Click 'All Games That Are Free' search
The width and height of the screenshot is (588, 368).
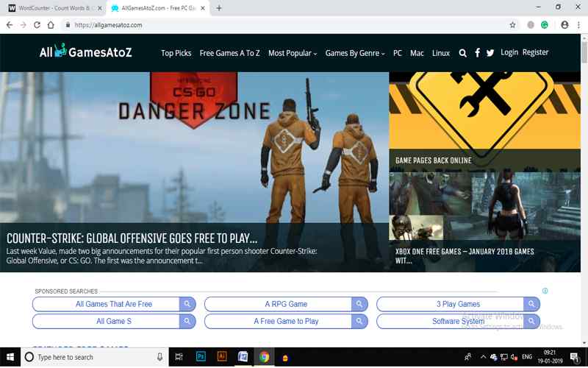(114, 304)
